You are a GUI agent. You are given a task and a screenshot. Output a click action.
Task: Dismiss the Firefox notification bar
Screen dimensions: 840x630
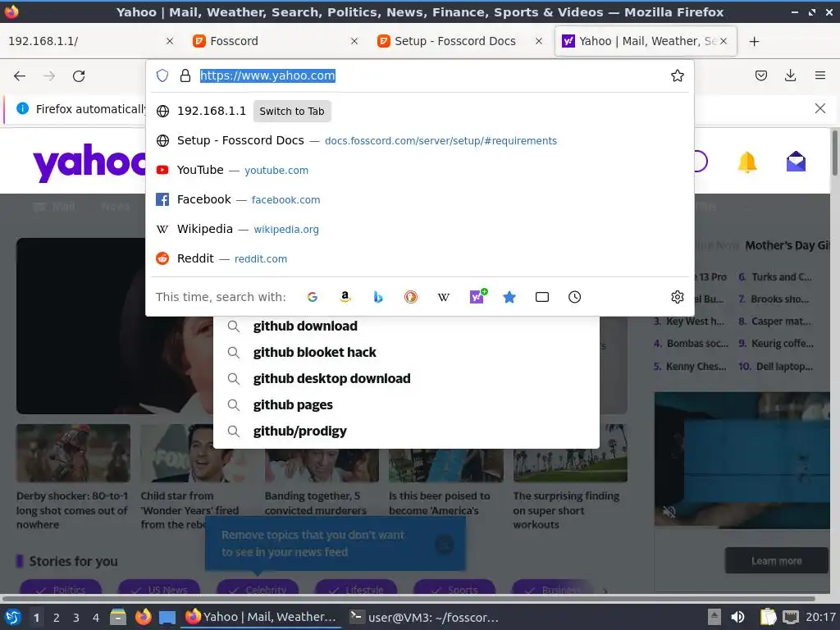pos(819,109)
